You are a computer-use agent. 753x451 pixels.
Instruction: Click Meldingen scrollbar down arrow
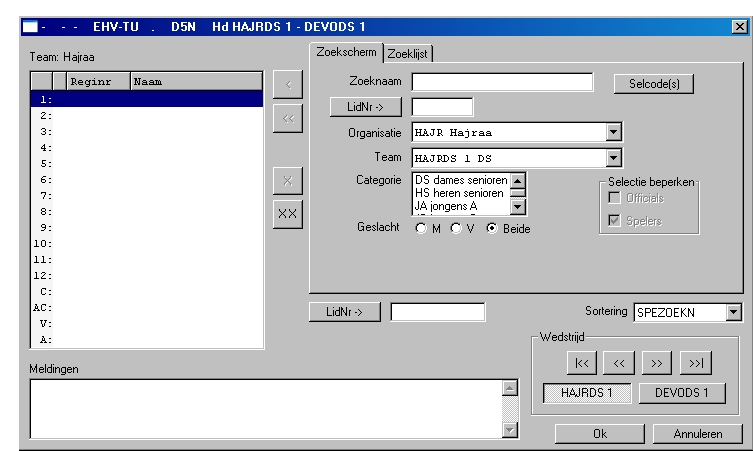pyautogui.click(x=510, y=430)
